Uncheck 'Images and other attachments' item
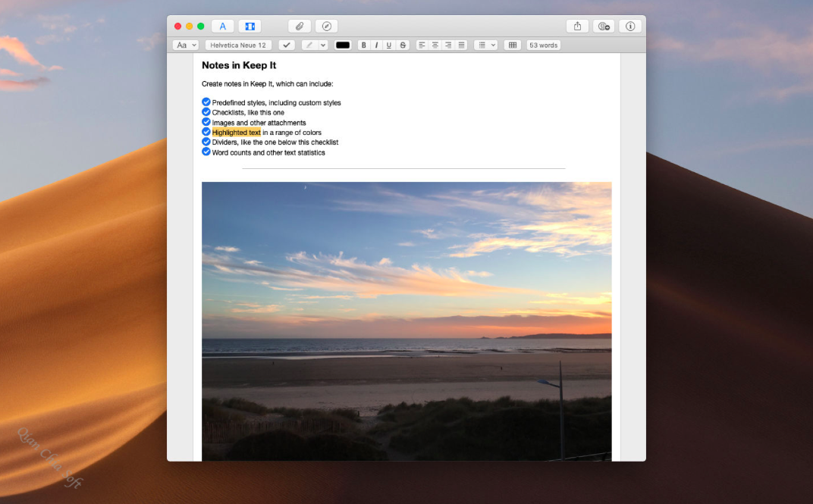 [x=206, y=122]
